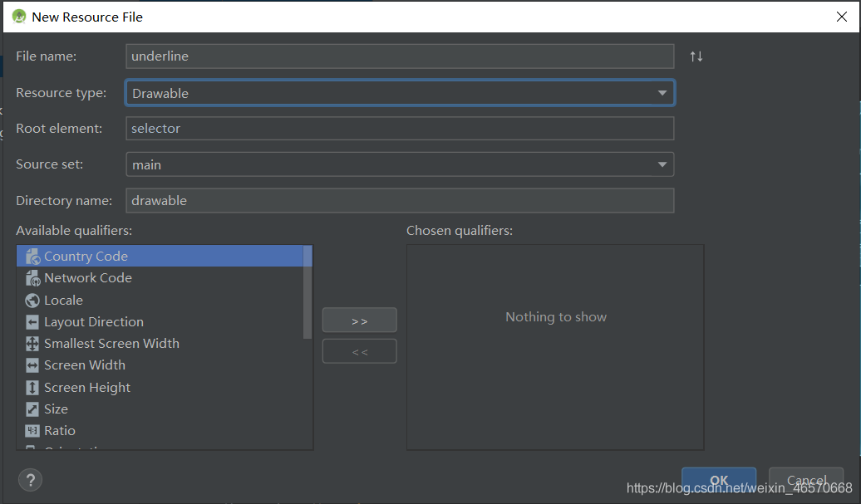Screen dimensions: 861x504
Task: Click the Ratio qualifier icon
Action: (32, 430)
